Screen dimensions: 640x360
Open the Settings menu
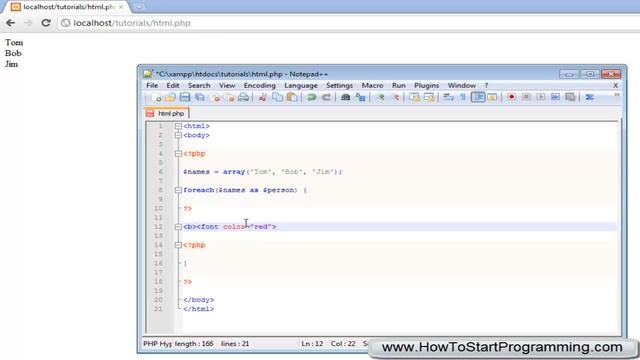(339, 85)
